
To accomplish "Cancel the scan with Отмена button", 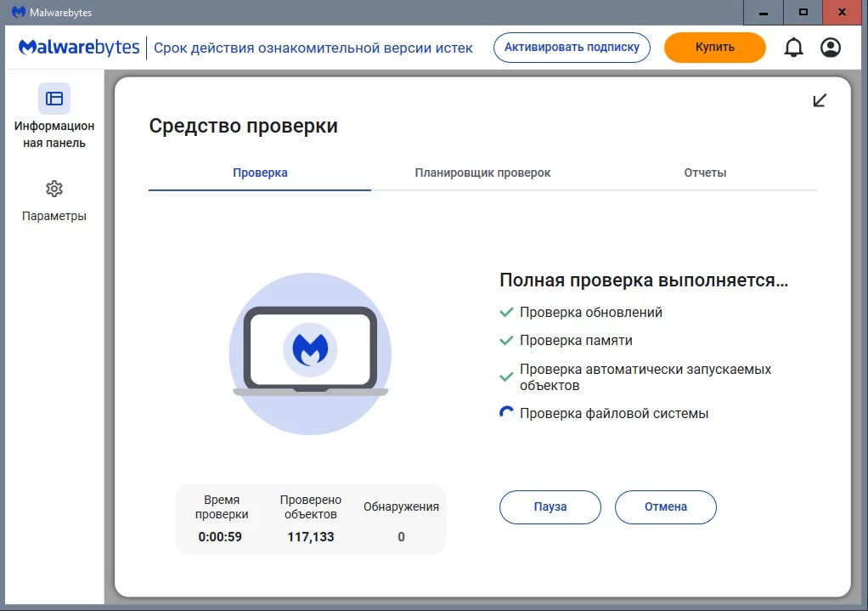I will coord(666,506).
